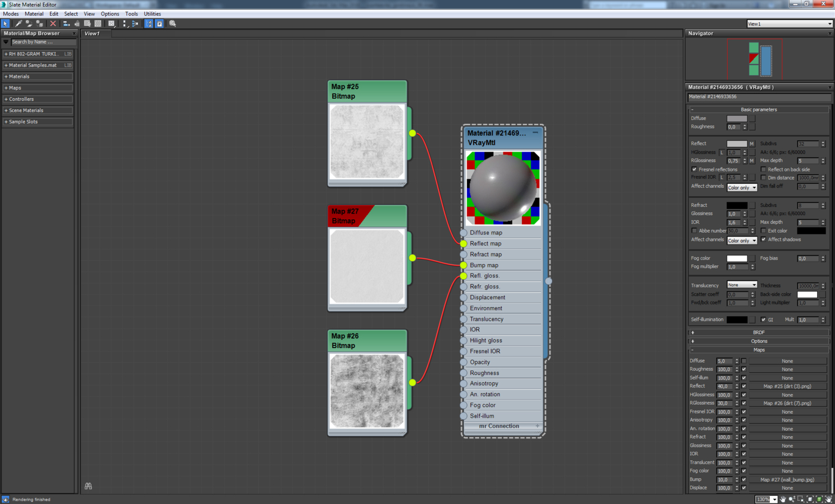Select the arrow Select tool in toolbar
The width and height of the screenshot is (835, 504).
[6, 24]
